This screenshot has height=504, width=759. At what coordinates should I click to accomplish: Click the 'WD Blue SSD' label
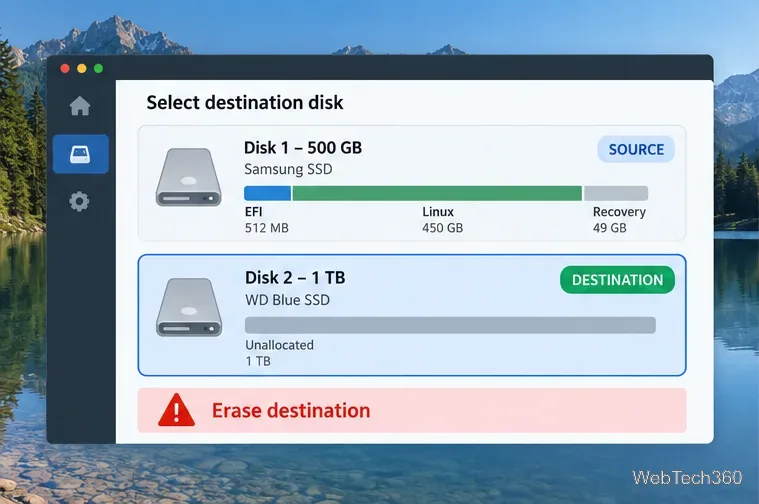(287, 300)
